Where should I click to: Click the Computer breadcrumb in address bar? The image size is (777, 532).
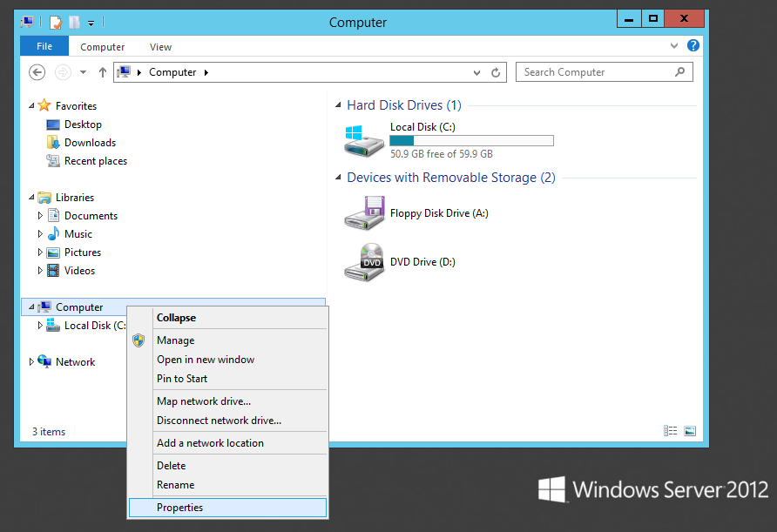coord(172,72)
